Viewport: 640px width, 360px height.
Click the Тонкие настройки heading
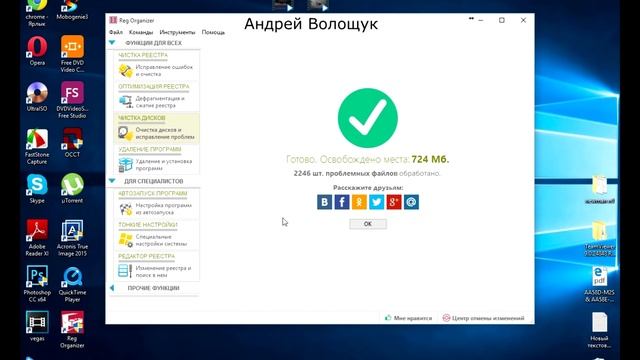coord(148,225)
